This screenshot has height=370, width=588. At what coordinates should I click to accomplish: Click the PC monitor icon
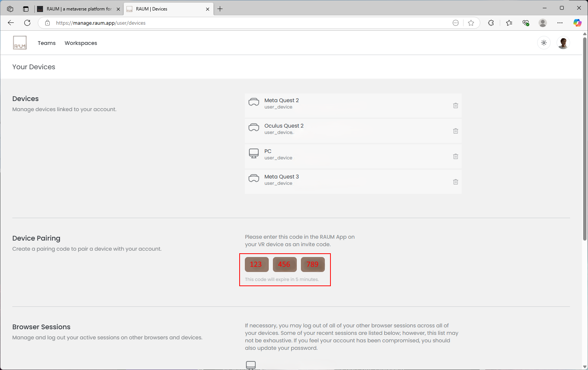click(254, 153)
